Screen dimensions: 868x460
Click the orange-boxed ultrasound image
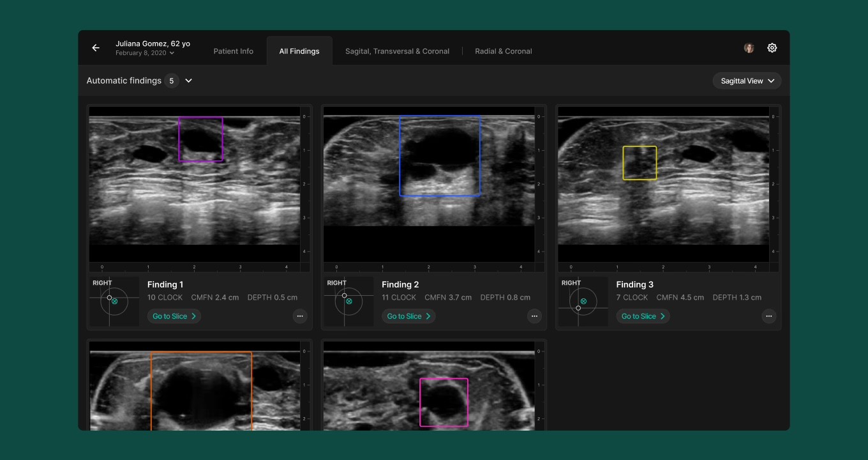195,386
